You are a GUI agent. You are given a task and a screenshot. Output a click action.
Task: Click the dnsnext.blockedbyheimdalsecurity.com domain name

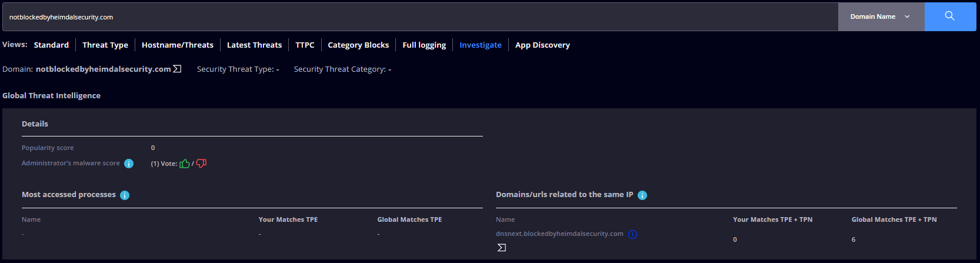coord(559,234)
